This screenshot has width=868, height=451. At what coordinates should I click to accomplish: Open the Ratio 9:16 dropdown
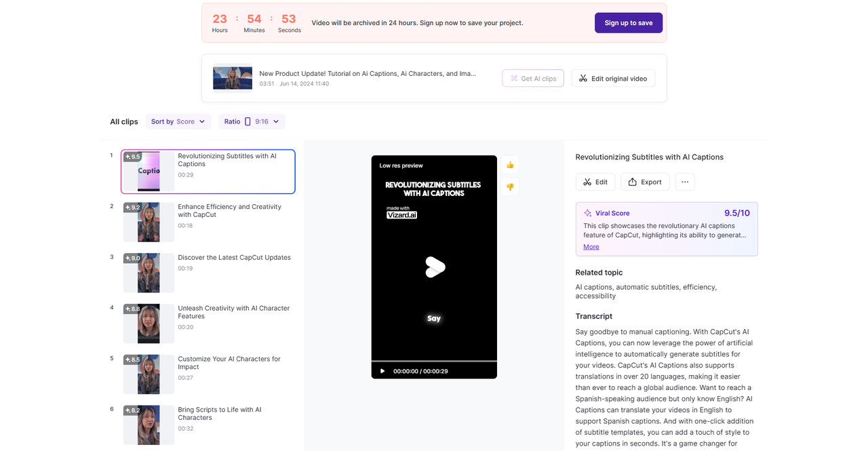tap(252, 121)
